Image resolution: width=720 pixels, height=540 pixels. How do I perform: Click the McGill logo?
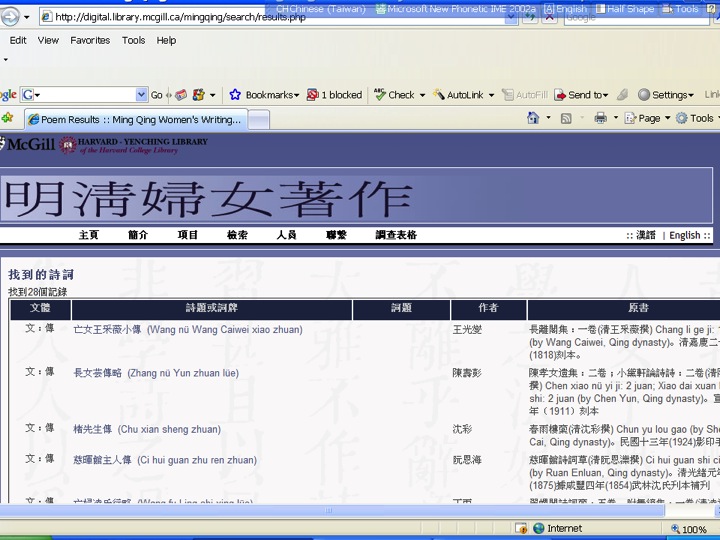28,144
